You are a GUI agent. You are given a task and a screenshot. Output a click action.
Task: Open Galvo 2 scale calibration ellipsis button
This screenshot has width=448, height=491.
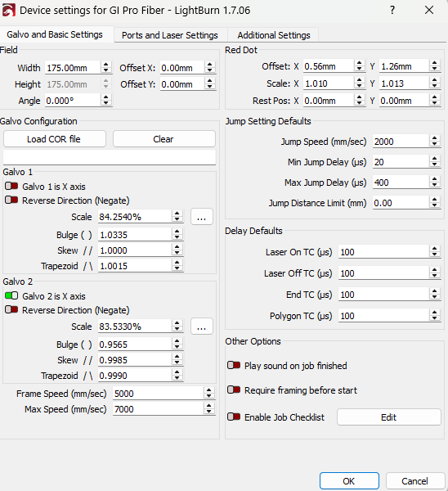coord(202,327)
